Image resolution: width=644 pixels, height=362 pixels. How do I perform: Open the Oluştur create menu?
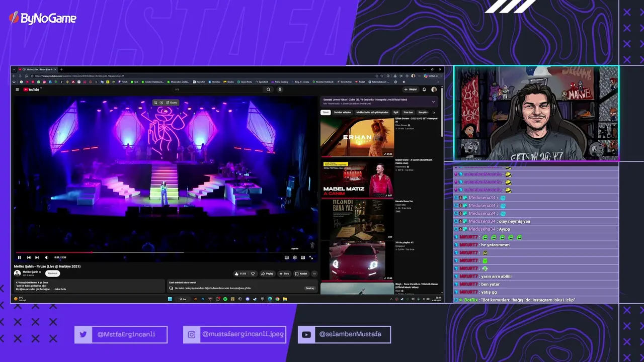(411, 89)
